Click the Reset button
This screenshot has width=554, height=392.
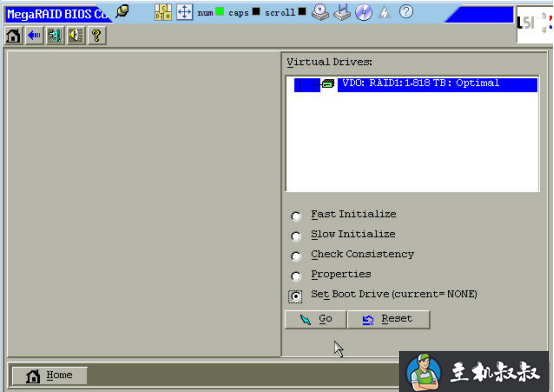point(389,319)
